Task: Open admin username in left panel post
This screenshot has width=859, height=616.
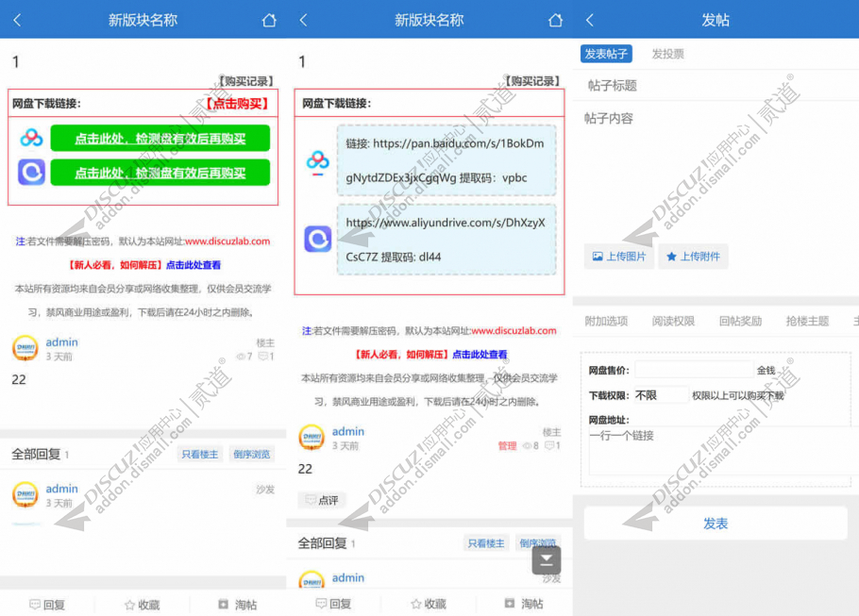Action: (61, 342)
